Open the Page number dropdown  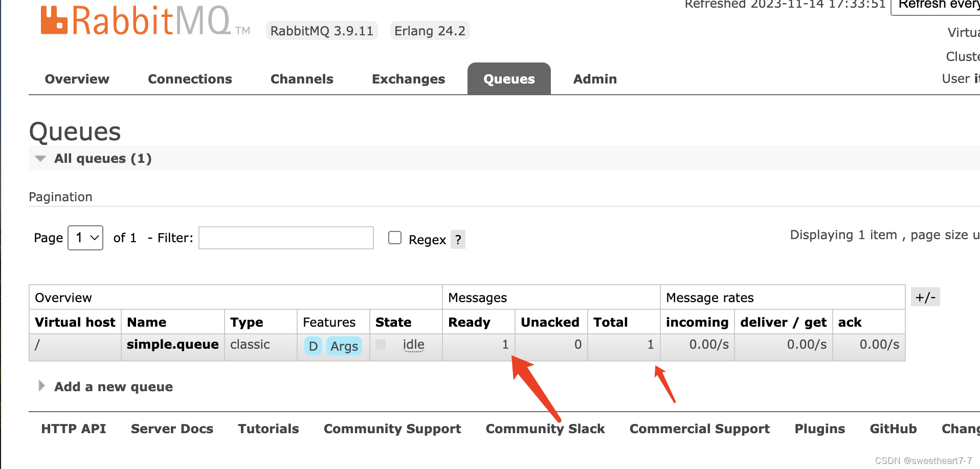85,238
